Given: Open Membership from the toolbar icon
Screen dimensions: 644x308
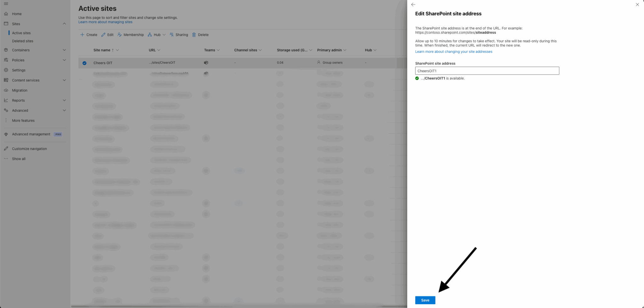Looking at the screenshot, I should pyautogui.click(x=119, y=35).
